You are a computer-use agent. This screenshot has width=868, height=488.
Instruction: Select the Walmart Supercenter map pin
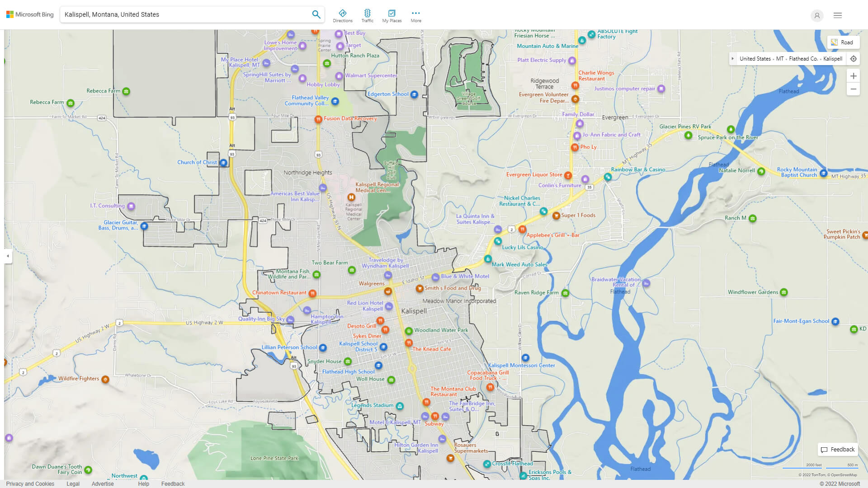[x=340, y=75]
